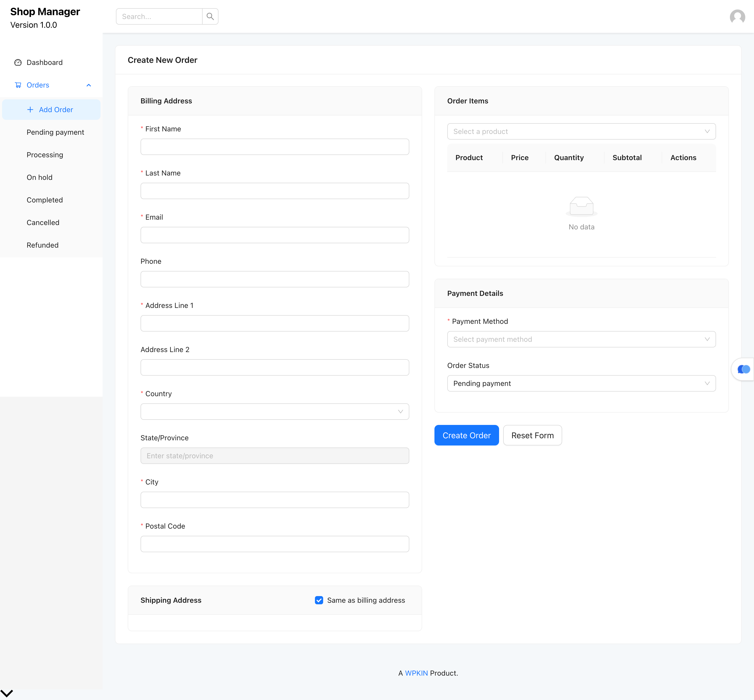Click the Orders shopping cart icon
This screenshot has height=700, width=754.
[18, 85]
